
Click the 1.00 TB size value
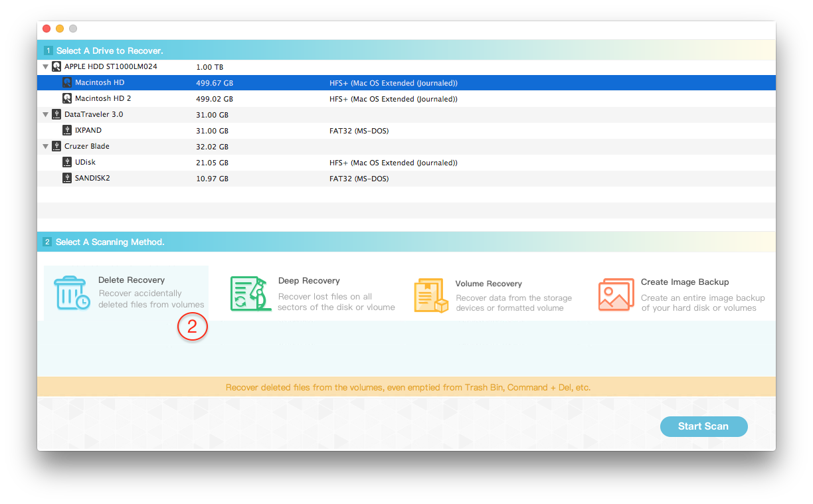click(x=210, y=67)
